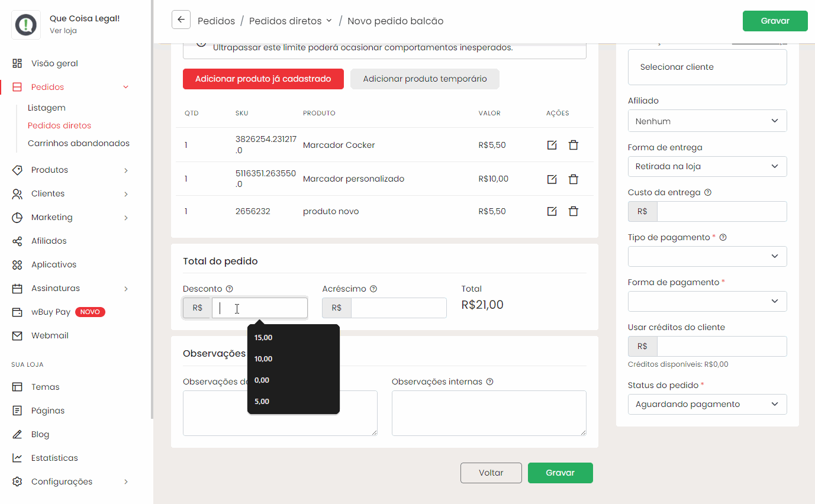The height and width of the screenshot is (504, 815).
Task: Open Carrinhos abandonados in sidebar
Action: tap(78, 143)
